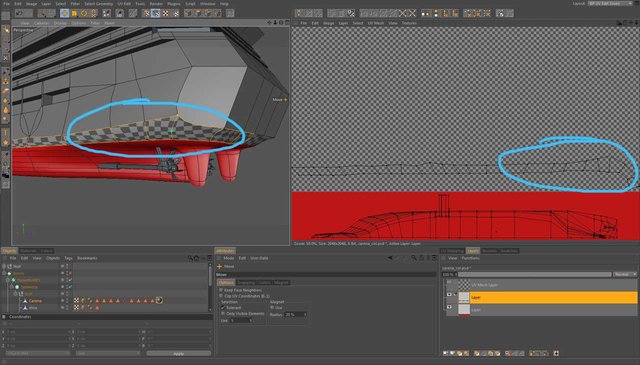Viewport: 640px width, 365px height.
Task: Toggle Clip UV Coordinates checkbox
Action: click(x=221, y=296)
